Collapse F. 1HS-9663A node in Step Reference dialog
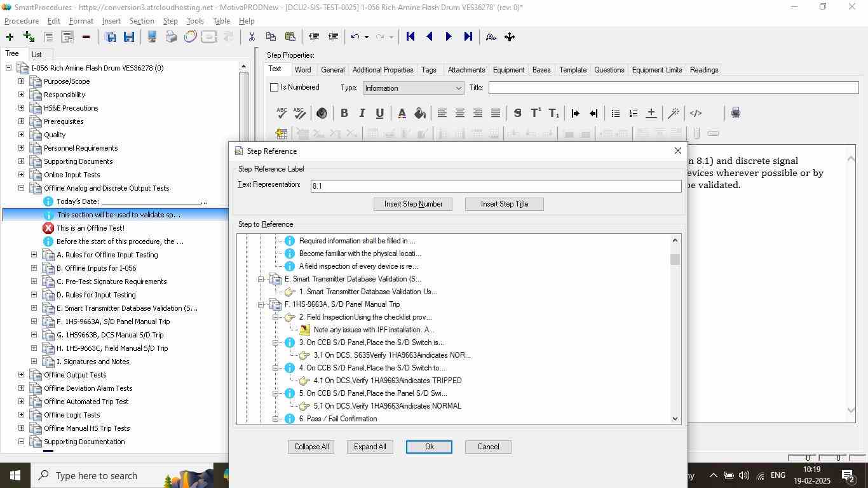Image resolution: width=868 pixels, height=488 pixels. (x=261, y=304)
